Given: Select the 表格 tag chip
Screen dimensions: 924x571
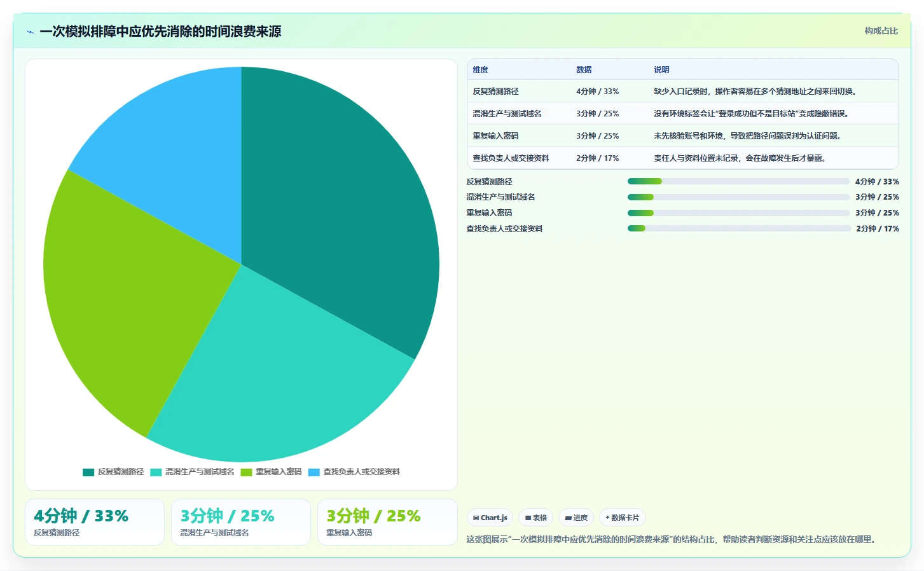Looking at the screenshot, I should click(x=536, y=518).
